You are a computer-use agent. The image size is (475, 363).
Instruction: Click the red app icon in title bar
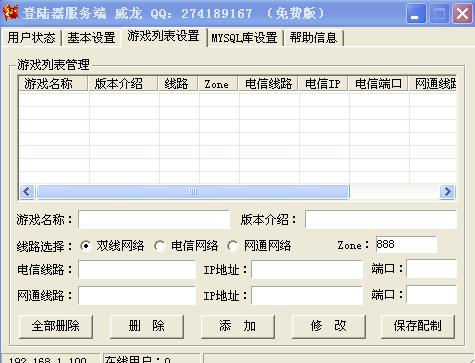[10, 13]
